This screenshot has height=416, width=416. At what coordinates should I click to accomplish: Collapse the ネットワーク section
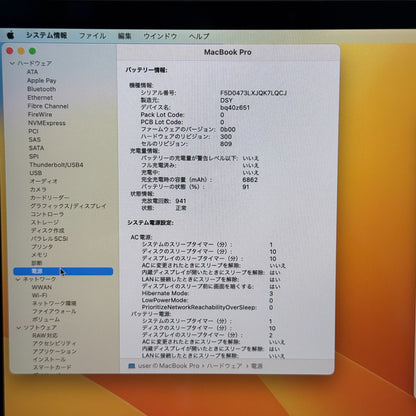tap(18, 279)
